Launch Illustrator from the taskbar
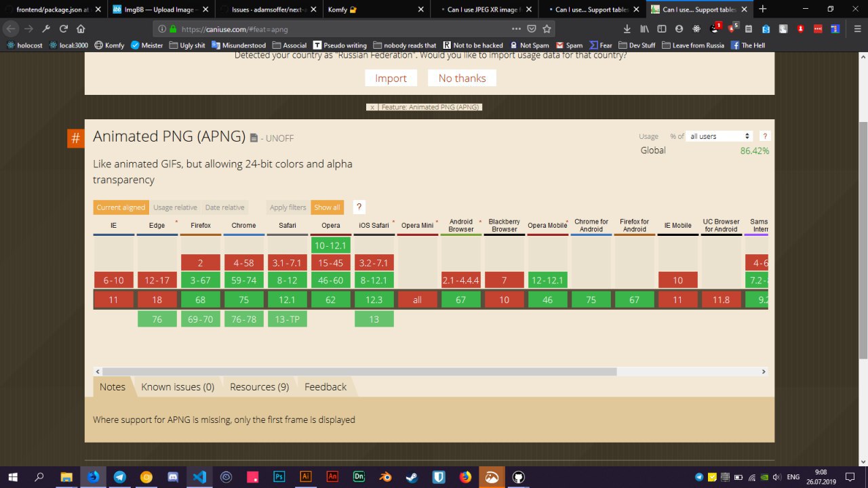 [x=305, y=477]
